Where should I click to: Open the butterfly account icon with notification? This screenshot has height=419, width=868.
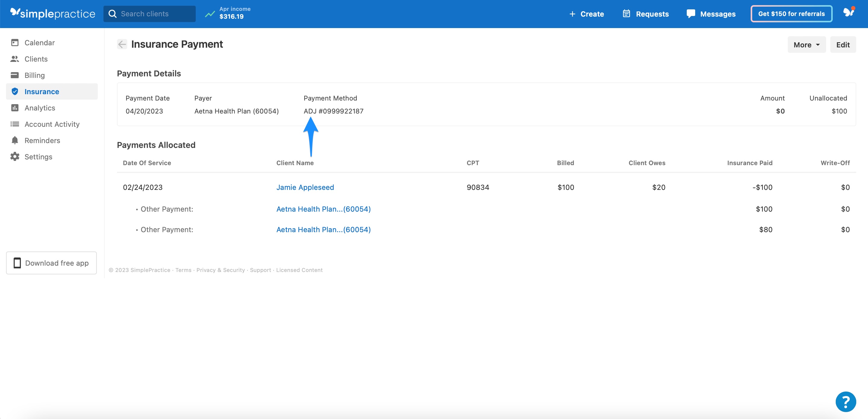point(849,12)
